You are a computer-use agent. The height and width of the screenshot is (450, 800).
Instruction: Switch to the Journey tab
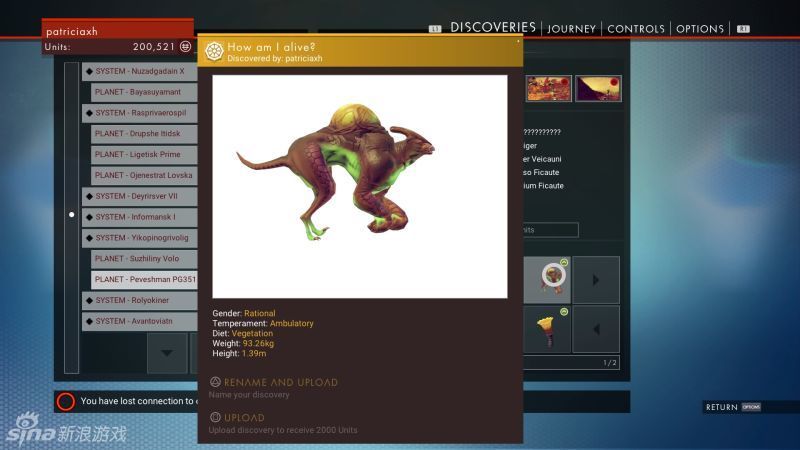571,29
